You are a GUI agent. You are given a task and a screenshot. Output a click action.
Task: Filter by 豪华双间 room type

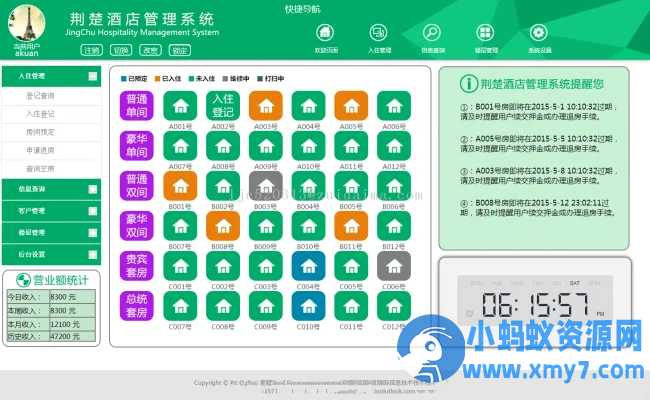coord(137,226)
